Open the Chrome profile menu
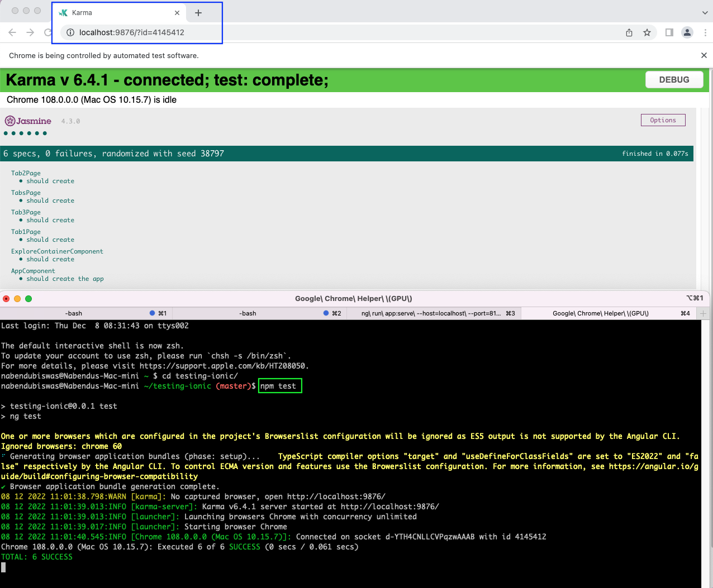 click(x=687, y=32)
